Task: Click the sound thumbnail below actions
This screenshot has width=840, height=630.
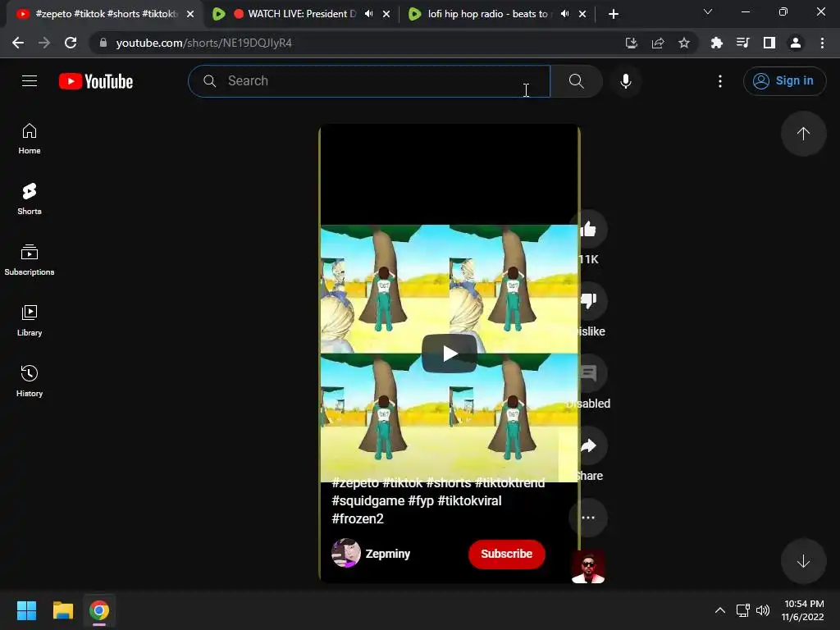Action: tap(588, 567)
